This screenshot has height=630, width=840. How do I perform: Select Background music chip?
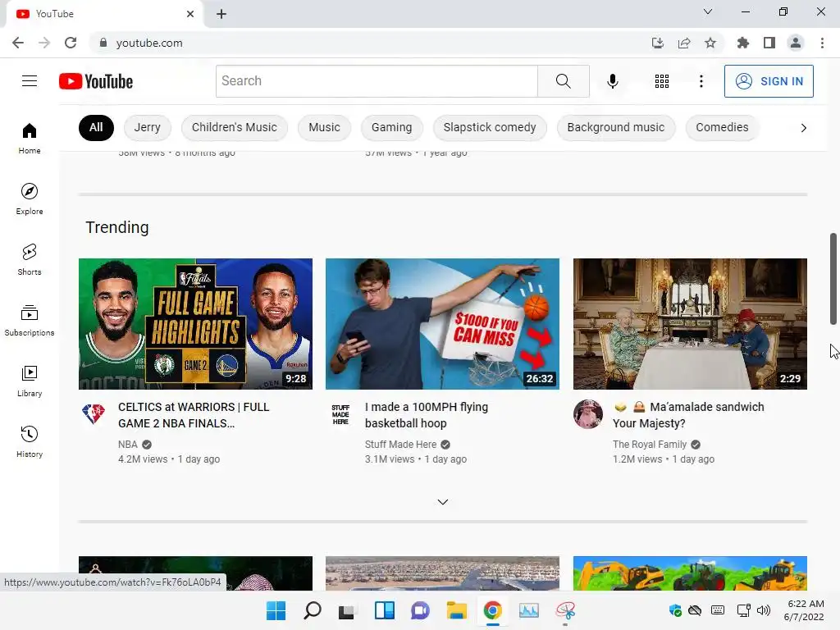[616, 127]
